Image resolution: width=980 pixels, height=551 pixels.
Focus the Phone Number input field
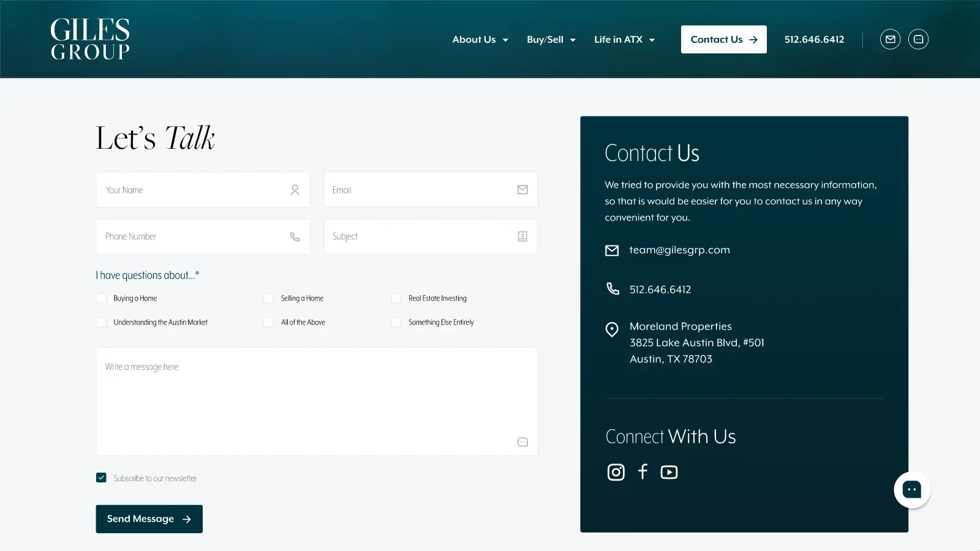tap(203, 236)
